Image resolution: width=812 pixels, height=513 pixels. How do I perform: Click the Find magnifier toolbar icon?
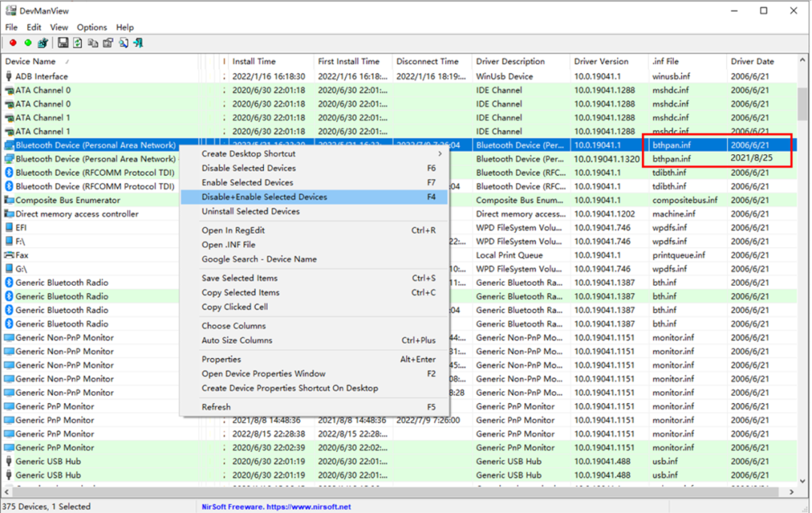[x=123, y=43]
